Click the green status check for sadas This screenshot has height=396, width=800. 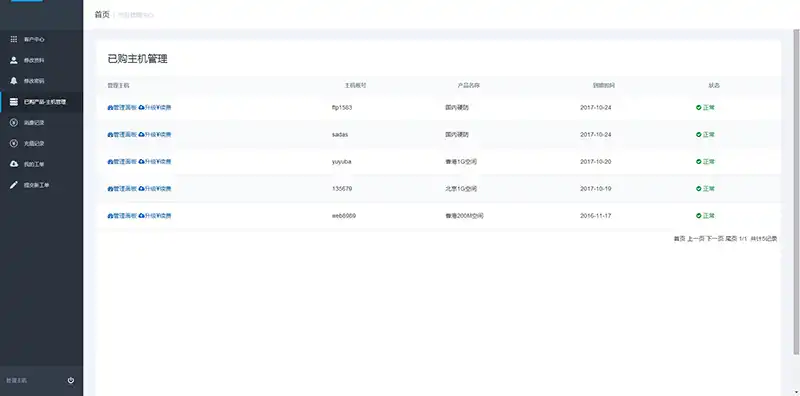click(x=698, y=135)
